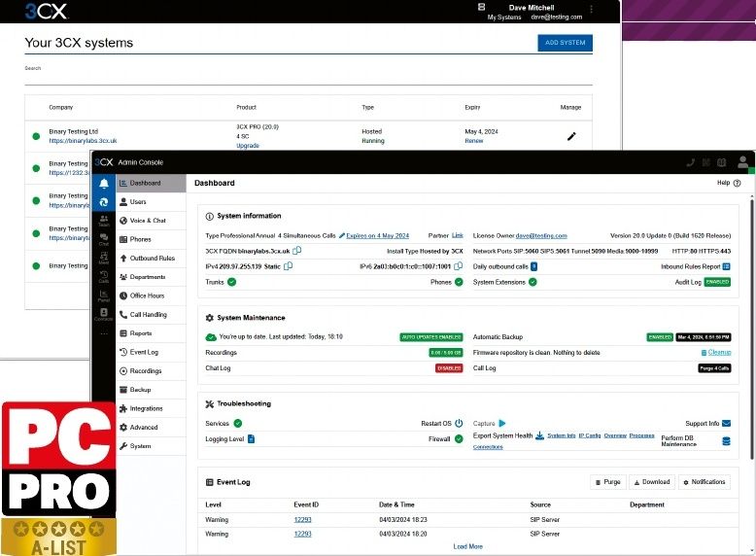This screenshot has height=556, width=756.
Task: Click the Load More link
Action: click(467, 546)
